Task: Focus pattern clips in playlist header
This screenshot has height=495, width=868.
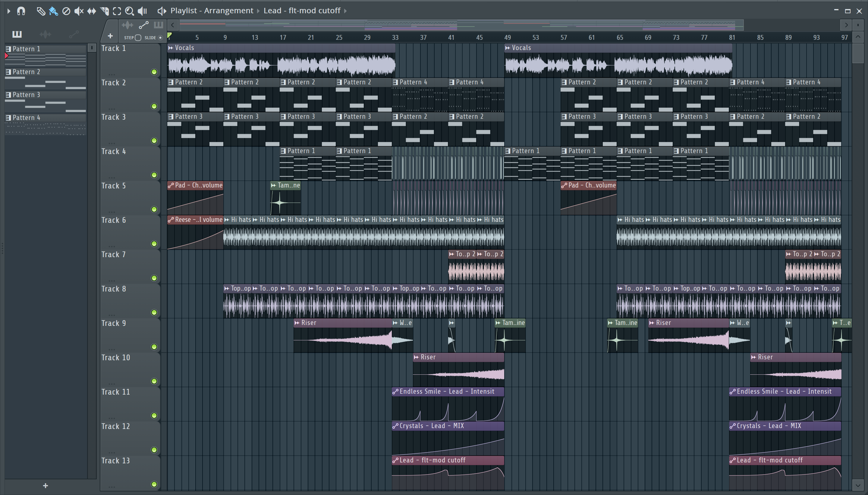Action: point(158,25)
